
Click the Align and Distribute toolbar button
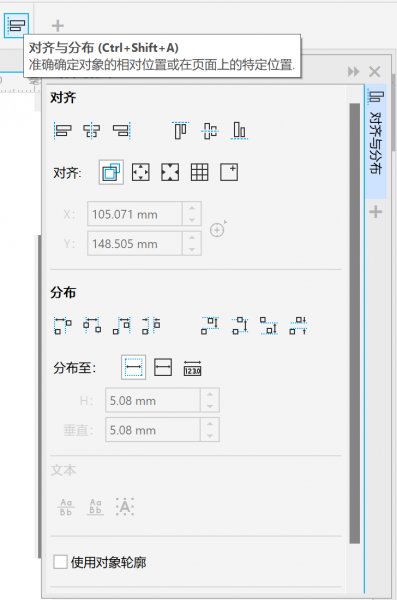click(x=16, y=25)
